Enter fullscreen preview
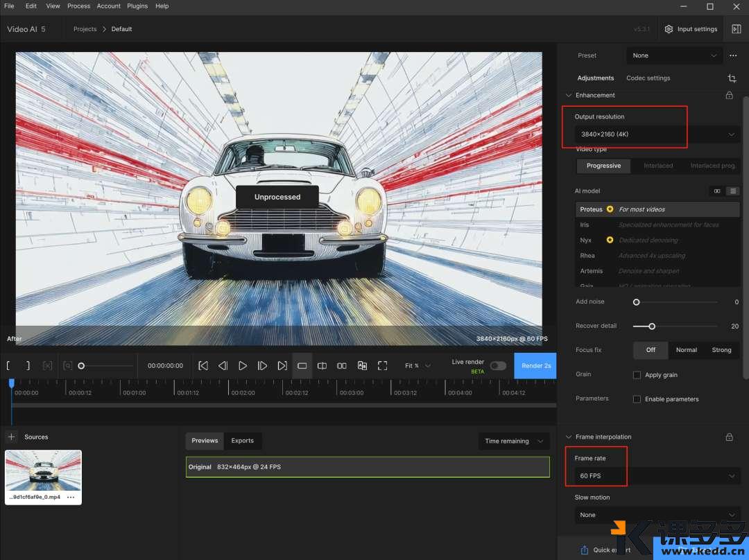The image size is (749, 560). pyautogui.click(x=383, y=366)
